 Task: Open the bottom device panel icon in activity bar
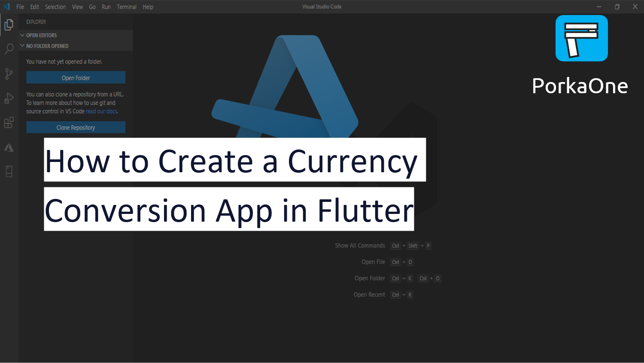(9, 172)
